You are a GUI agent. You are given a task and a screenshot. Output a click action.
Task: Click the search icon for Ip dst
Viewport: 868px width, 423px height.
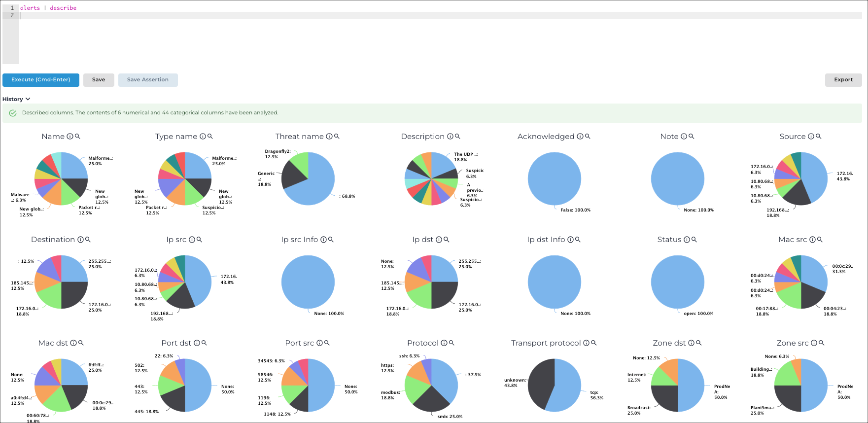pyautogui.click(x=446, y=240)
